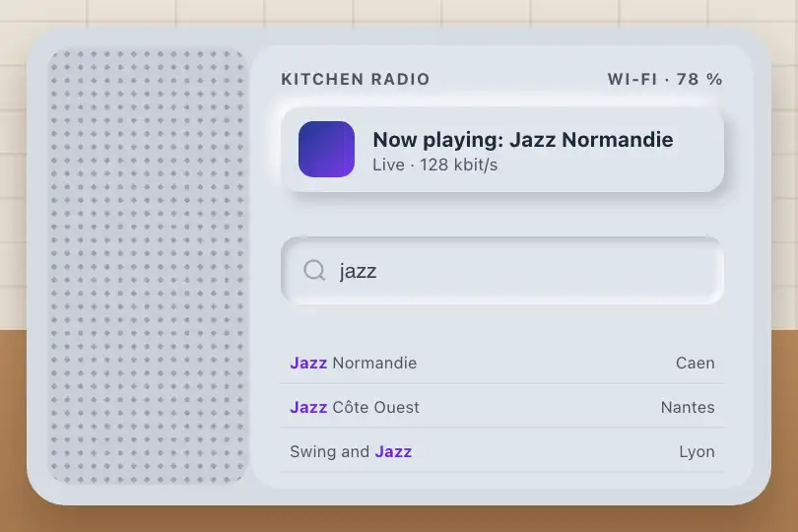Click the magnifier search icon
Screen dimensions: 798x532
(x=314, y=270)
